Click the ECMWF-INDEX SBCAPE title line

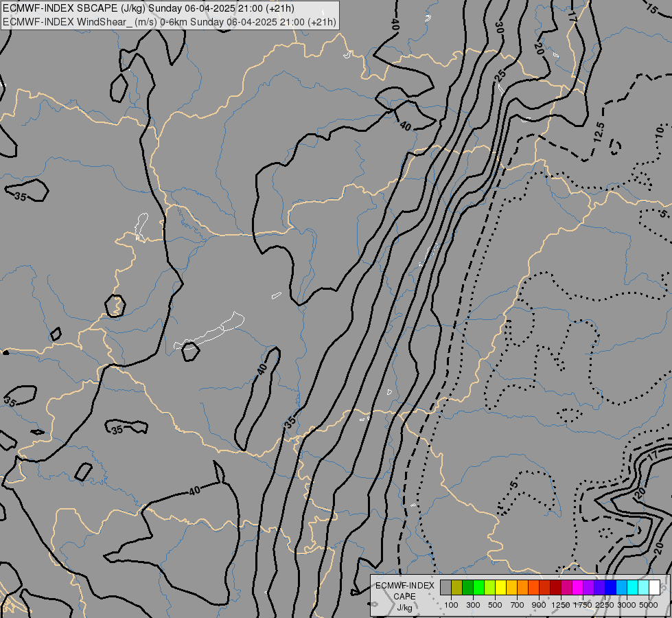click(149, 8)
